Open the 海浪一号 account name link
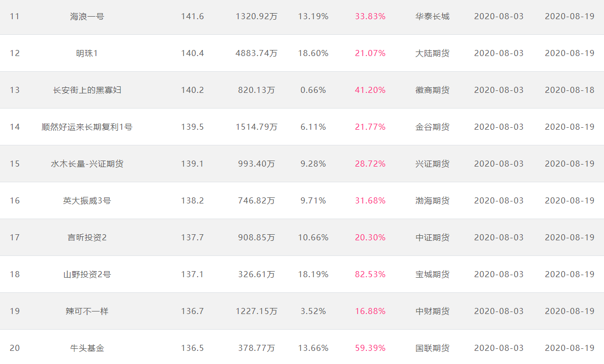 tap(87, 17)
